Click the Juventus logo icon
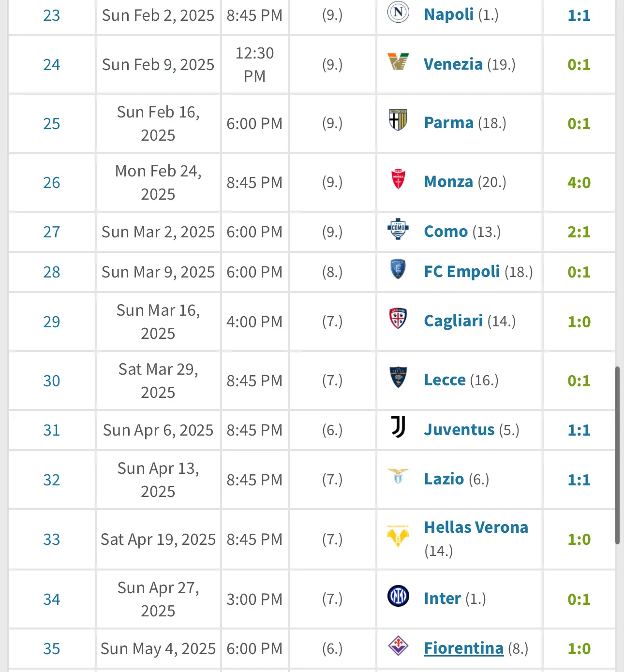 tap(398, 427)
